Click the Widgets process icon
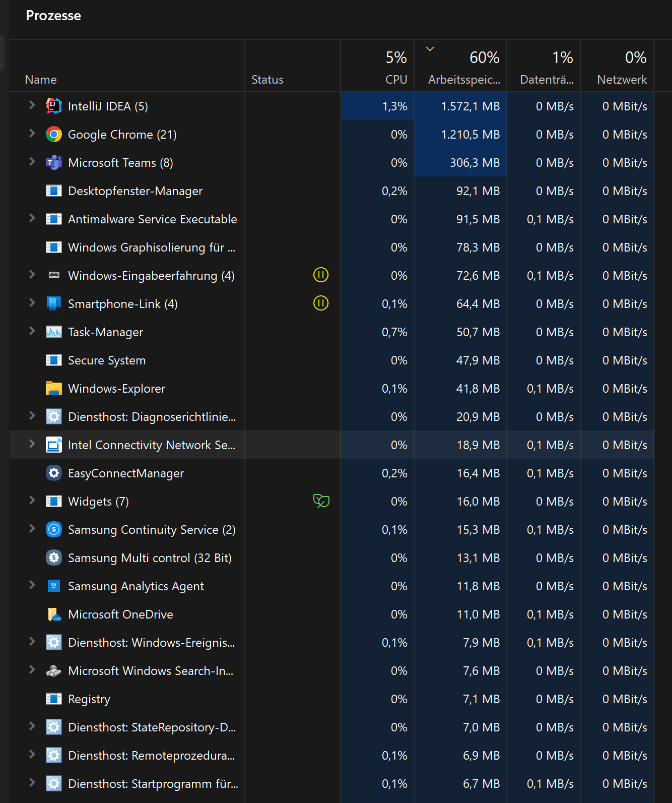 point(54,501)
